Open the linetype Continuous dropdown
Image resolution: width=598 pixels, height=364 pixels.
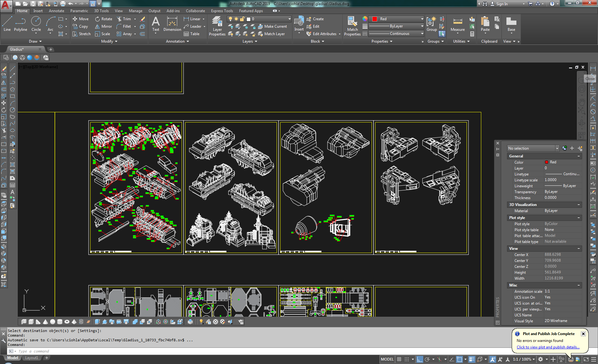pos(396,34)
